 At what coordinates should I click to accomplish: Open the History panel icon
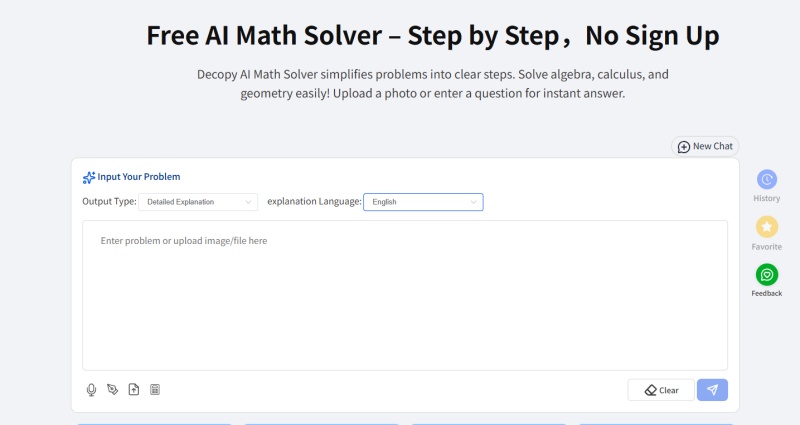(x=766, y=180)
